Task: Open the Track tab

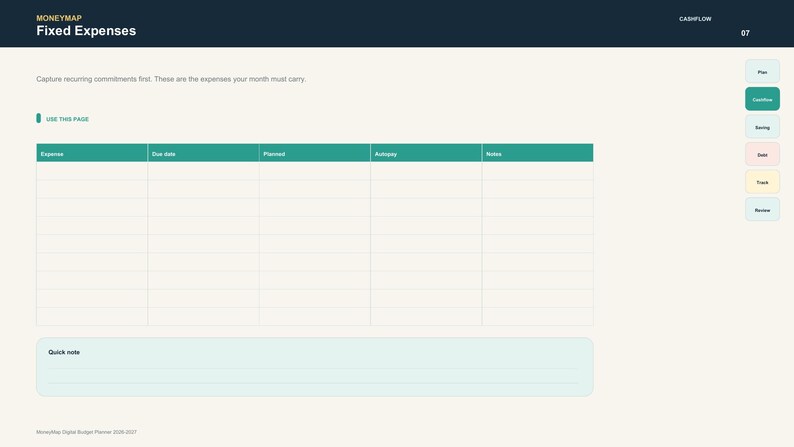Action: 762,182
